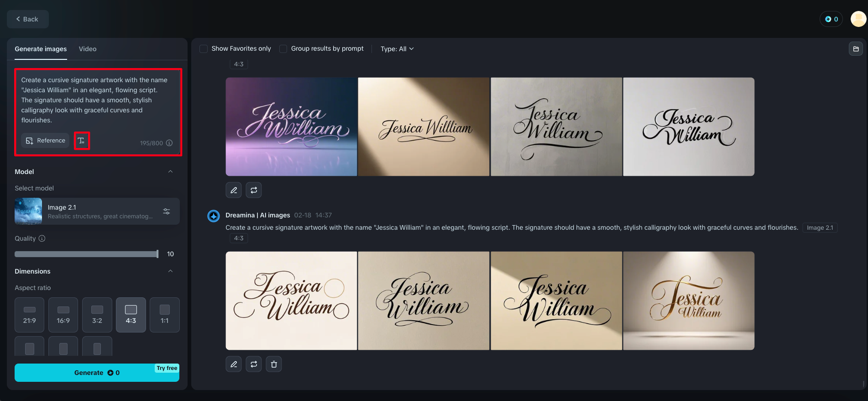Add a Reference image
This screenshot has height=401, width=868.
coord(45,141)
